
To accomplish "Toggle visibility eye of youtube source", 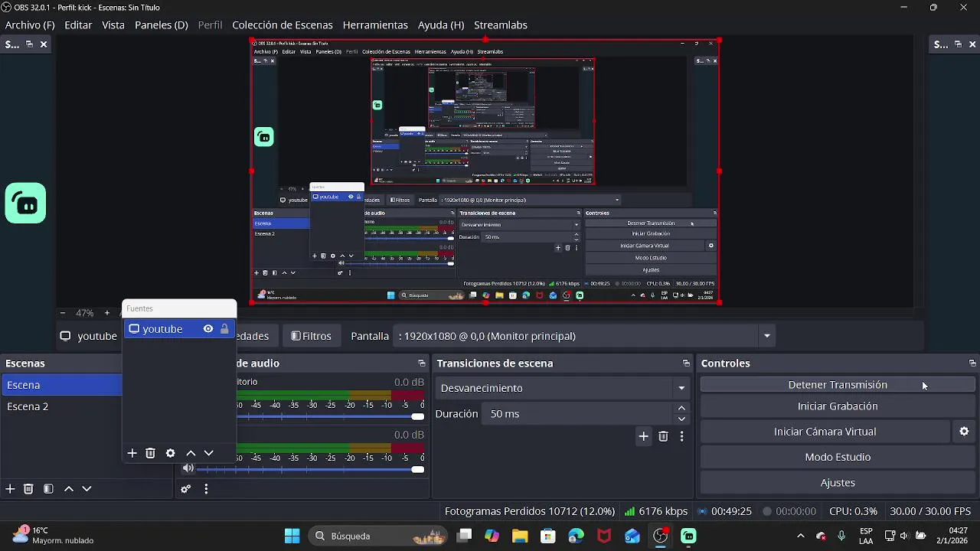I will 207,329.
